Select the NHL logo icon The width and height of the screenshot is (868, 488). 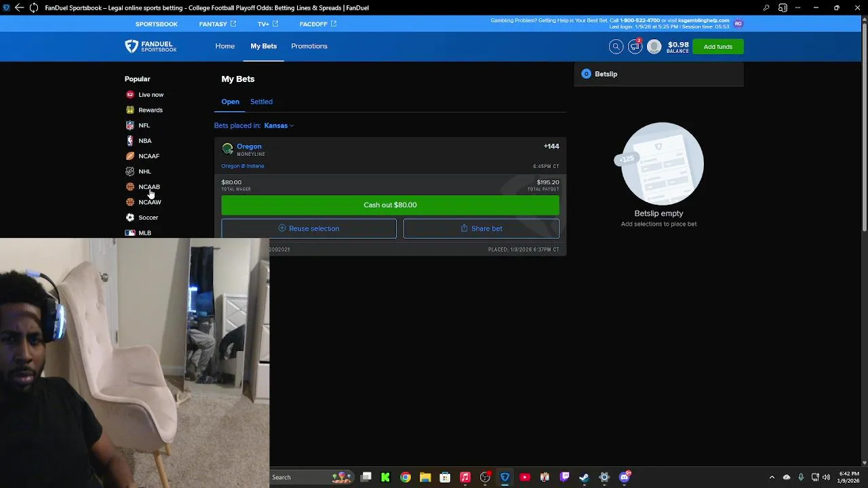coord(130,171)
